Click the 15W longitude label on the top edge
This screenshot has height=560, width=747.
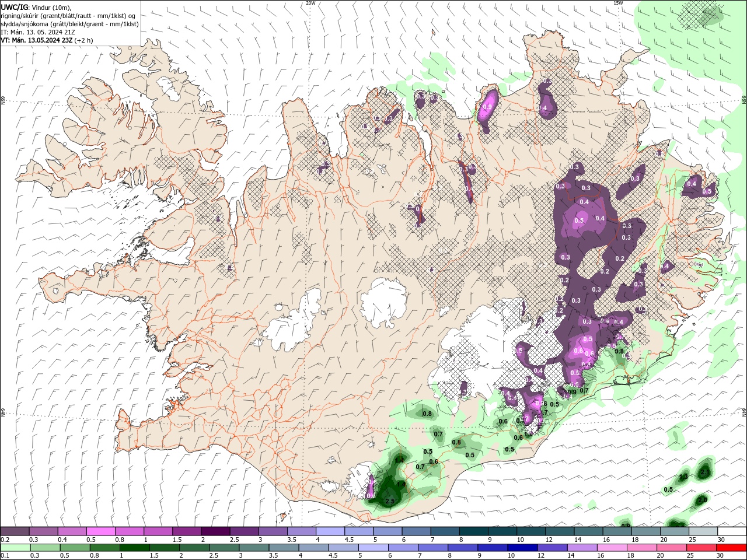[618, 3]
